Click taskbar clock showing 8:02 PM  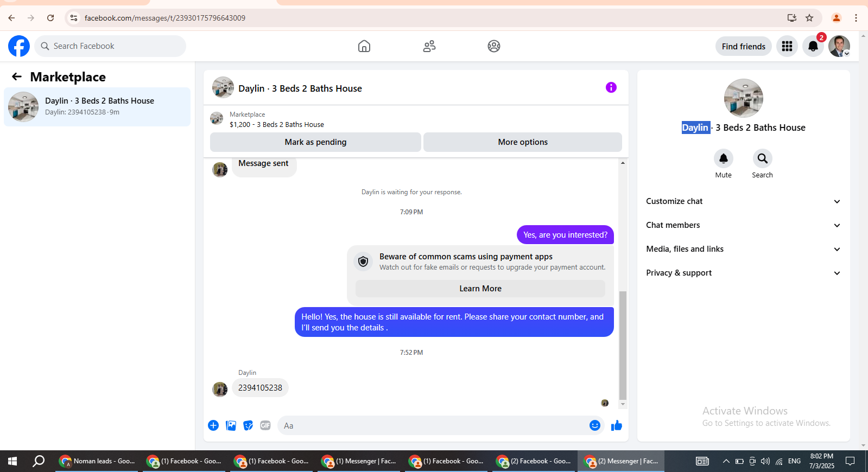822,461
